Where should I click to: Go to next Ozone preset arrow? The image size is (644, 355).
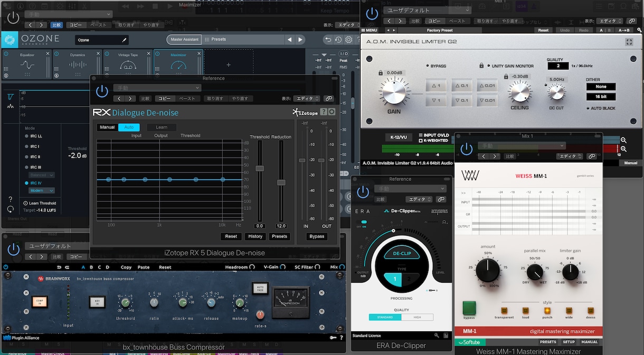tap(300, 40)
